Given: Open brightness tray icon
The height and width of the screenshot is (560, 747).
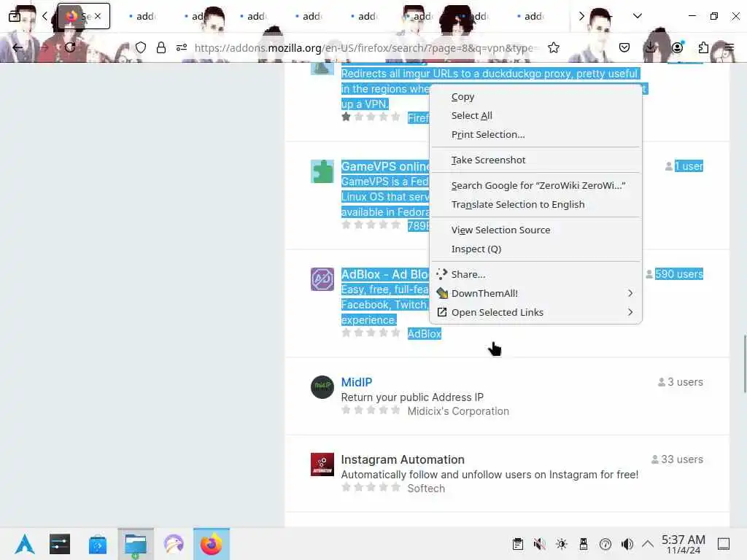Looking at the screenshot, I should click(562, 544).
